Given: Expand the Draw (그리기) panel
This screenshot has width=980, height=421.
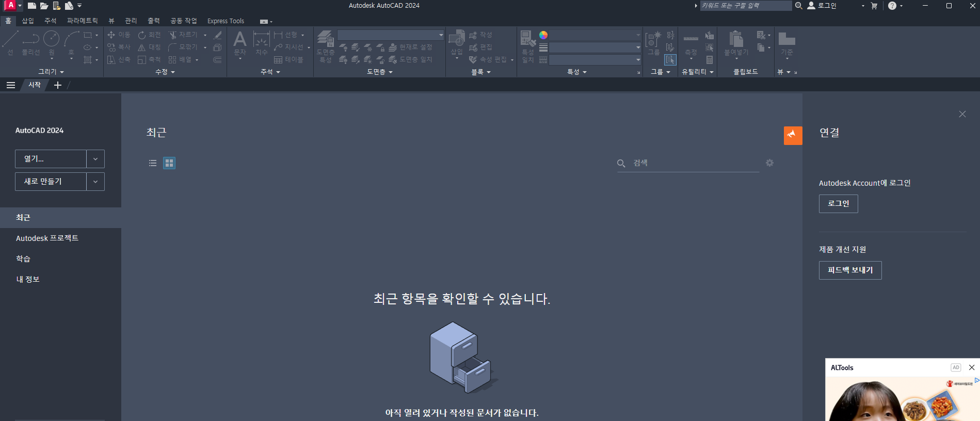Looking at the screenshot, I should [51, 72].
